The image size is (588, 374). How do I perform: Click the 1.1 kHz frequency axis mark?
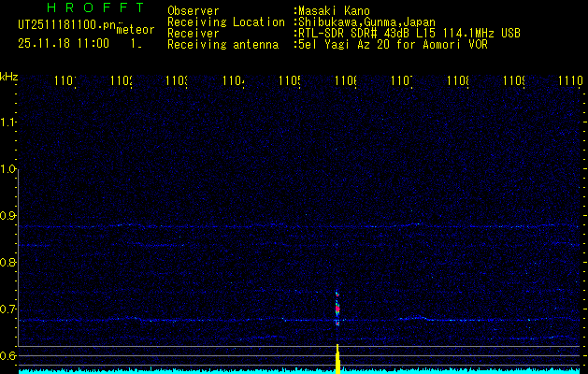8,122
